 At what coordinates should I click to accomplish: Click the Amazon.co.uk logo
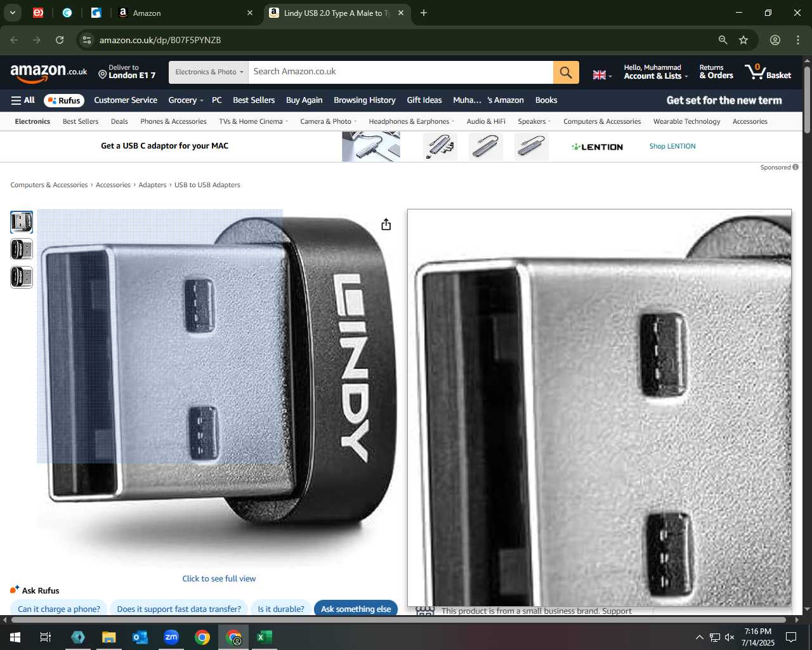[x=49, y=73]
